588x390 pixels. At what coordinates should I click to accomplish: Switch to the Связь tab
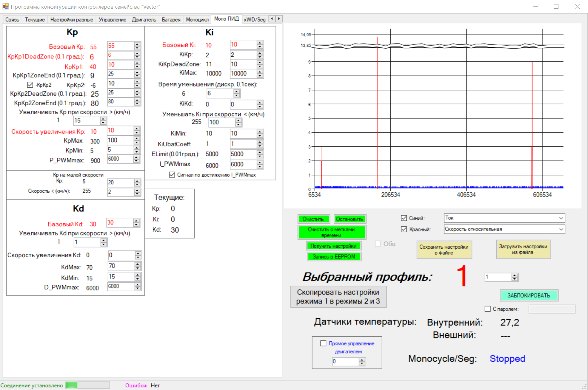coord(12,20)
